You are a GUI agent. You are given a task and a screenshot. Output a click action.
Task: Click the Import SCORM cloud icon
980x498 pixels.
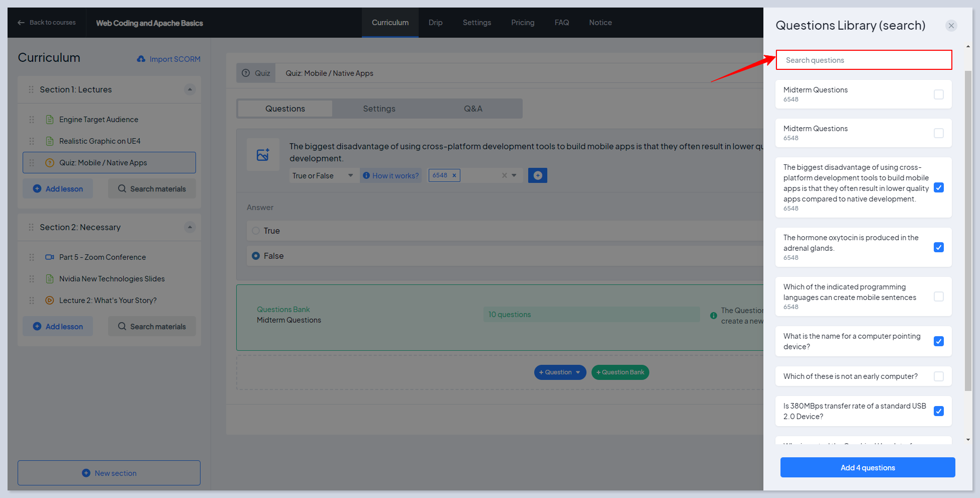click(x=141, y=59)
